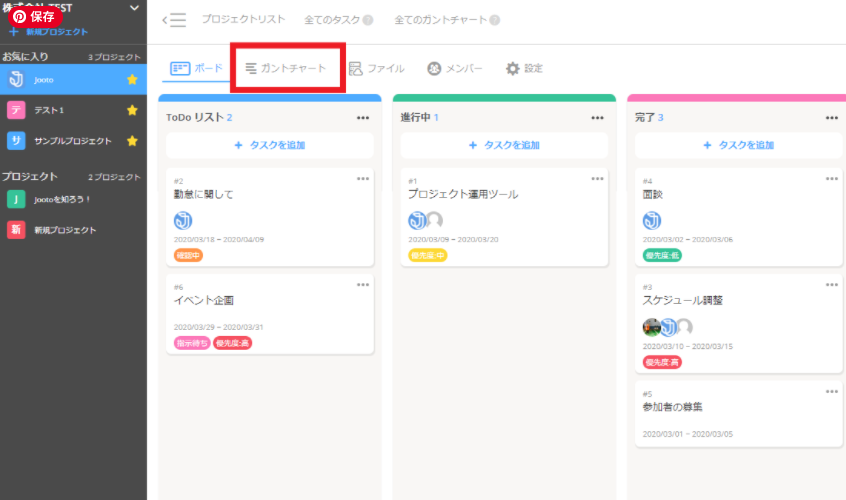This screenshot has height=500, width=846.
Task: Click 新規プロジェクト plus link in sidebar
Action: click(48, 32)
